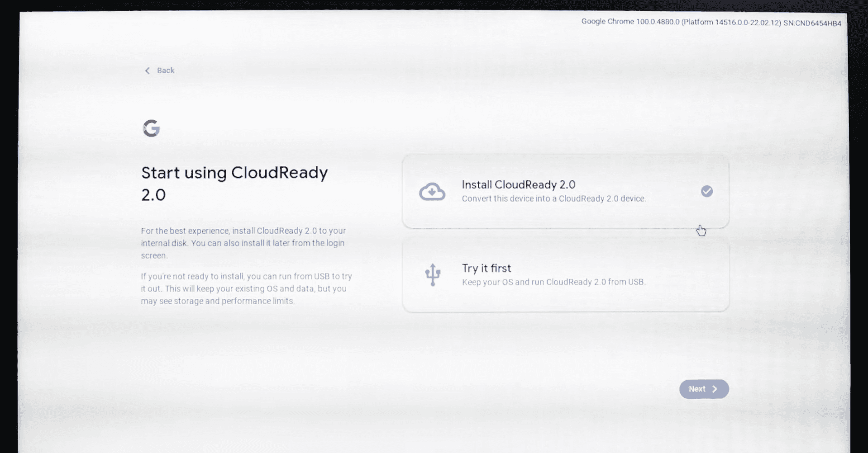
Task: Click 'Keep your OS and run CloudReady 2.0 from USB' text
Action: click(x=553, y=282)
